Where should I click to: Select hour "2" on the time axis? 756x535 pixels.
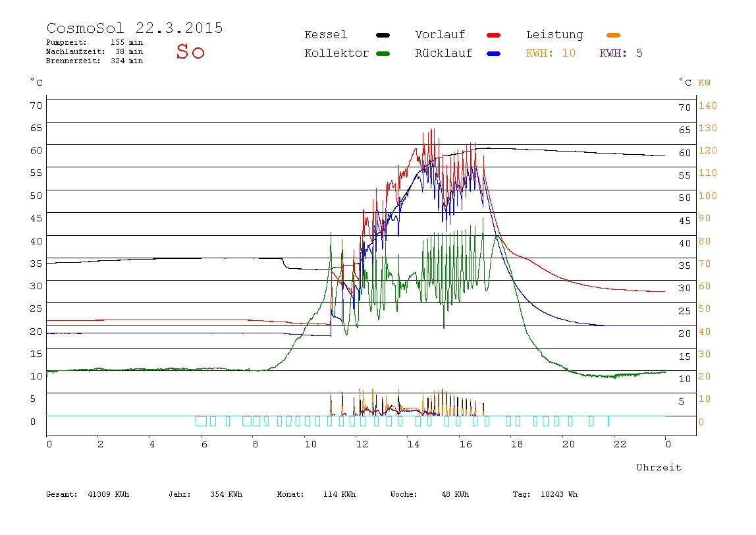(x=100, y=444)
